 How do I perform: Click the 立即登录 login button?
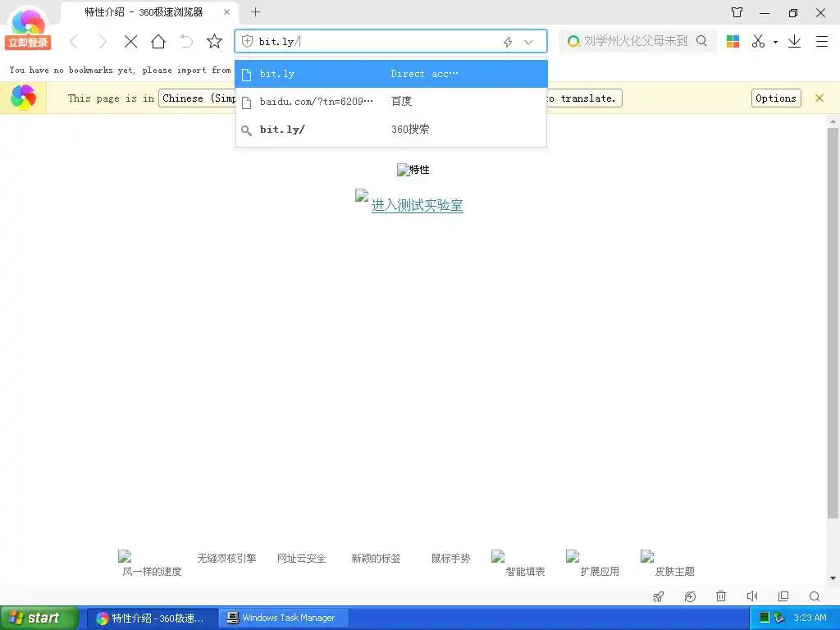[28, 43]
